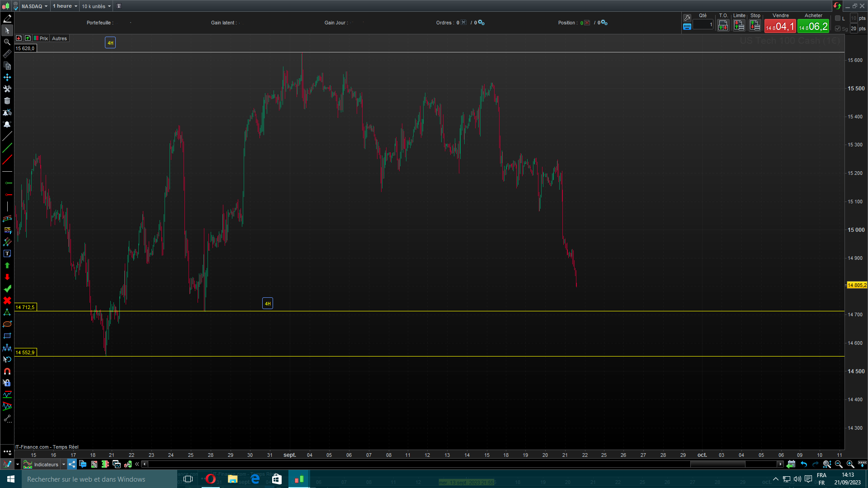
Task: Toggle the L checkbox
Action: pyautogui.click(x=838, y=18)
